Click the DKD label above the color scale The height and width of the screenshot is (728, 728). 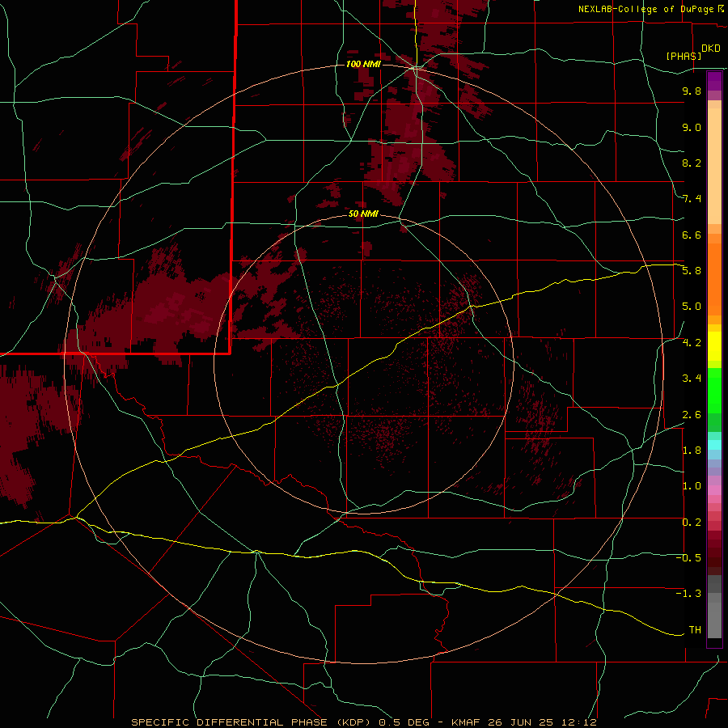click(x=711, y=49)
